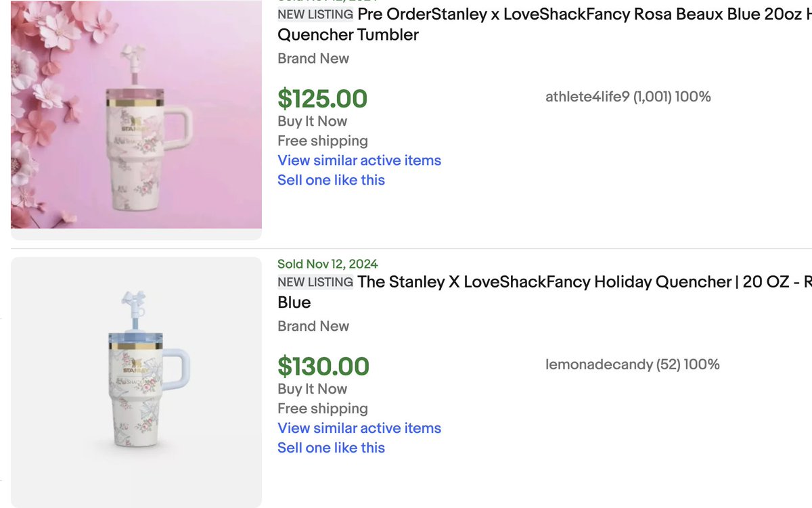Click Sell one like this under $125.00 listing
The width and height of the screenshot is (812, 508).
331,180
